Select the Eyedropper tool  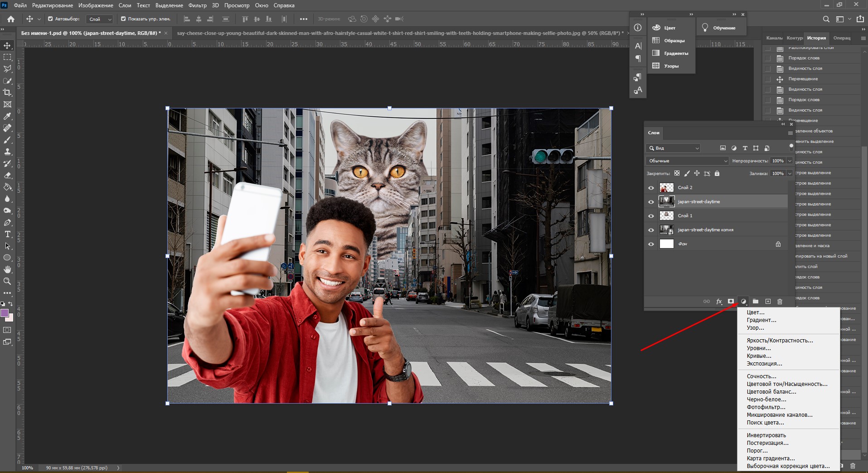7,116
